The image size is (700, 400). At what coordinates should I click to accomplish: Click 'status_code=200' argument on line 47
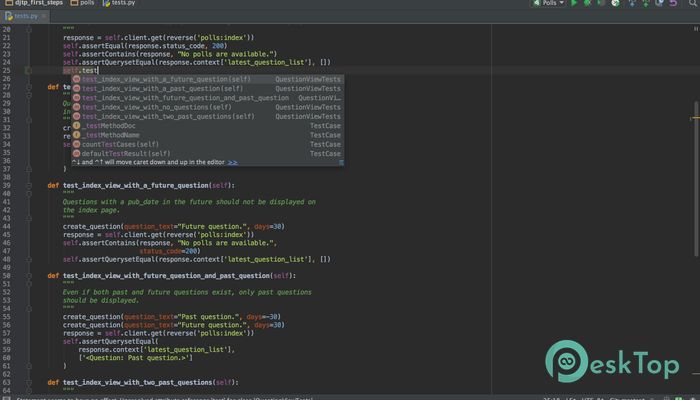[x=168, y=251]
